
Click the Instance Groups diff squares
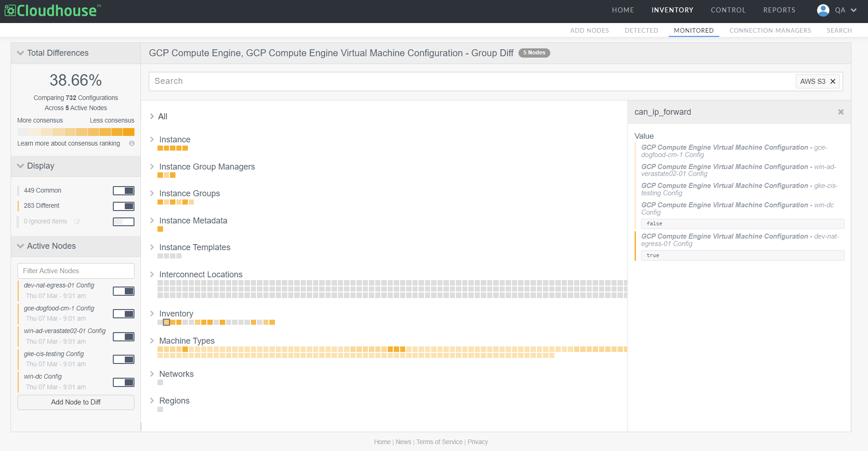coord(175,202)
